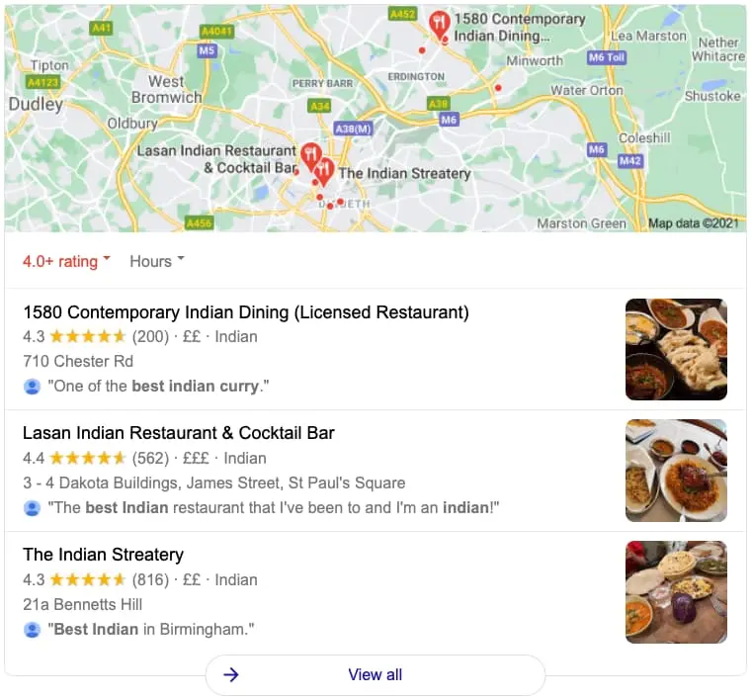Screen dimensions: 752x700
Task: Click the reviewer avatar beside "Best Indian in Birmingham"
Action: pos(33,629)
